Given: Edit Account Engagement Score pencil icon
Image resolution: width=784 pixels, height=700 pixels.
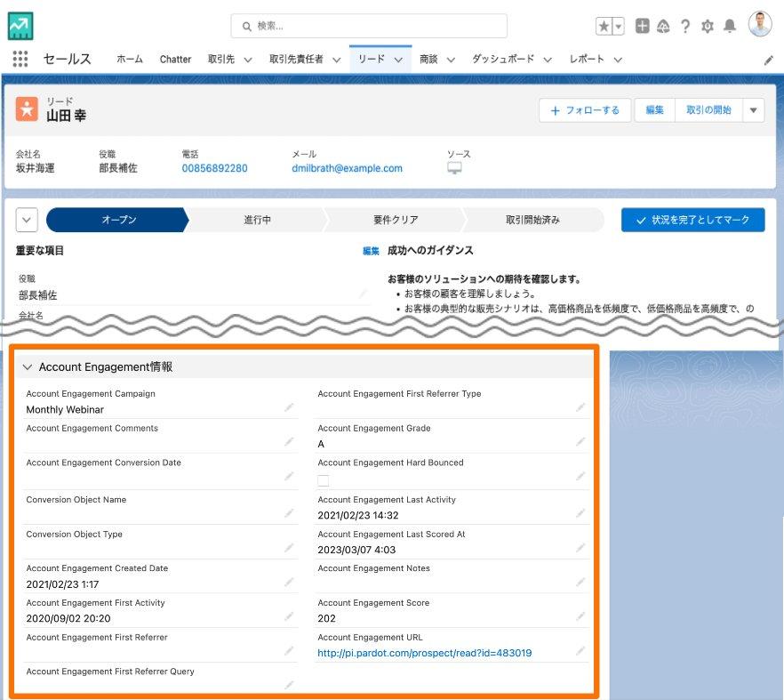Looking at the screenshot, I should pos(580,616).
